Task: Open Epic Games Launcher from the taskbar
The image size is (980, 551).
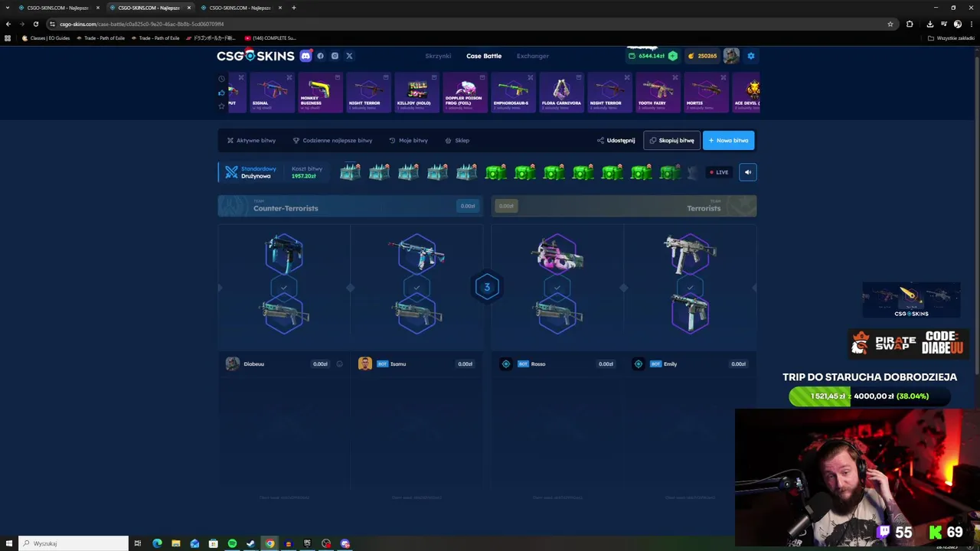Action: pos(307,543)
